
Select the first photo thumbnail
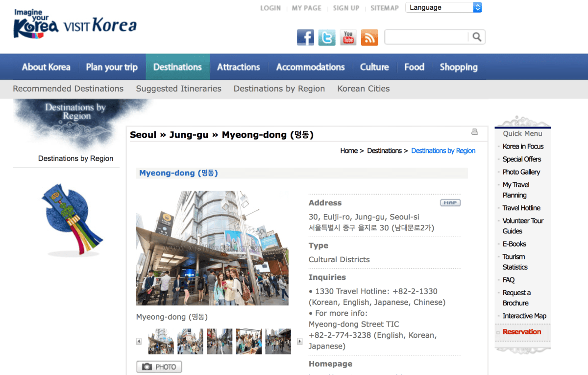(161, 341)
